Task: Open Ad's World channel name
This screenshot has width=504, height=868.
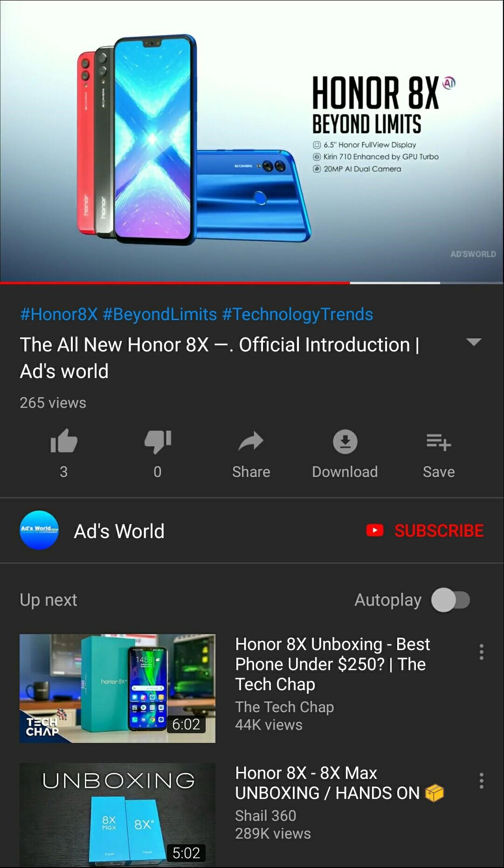Action: (x=119, y=531)
